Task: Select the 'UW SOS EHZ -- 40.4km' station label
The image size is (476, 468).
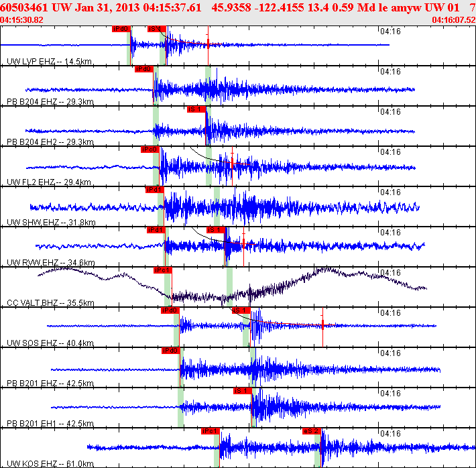Action: click(x=50, y=343)
